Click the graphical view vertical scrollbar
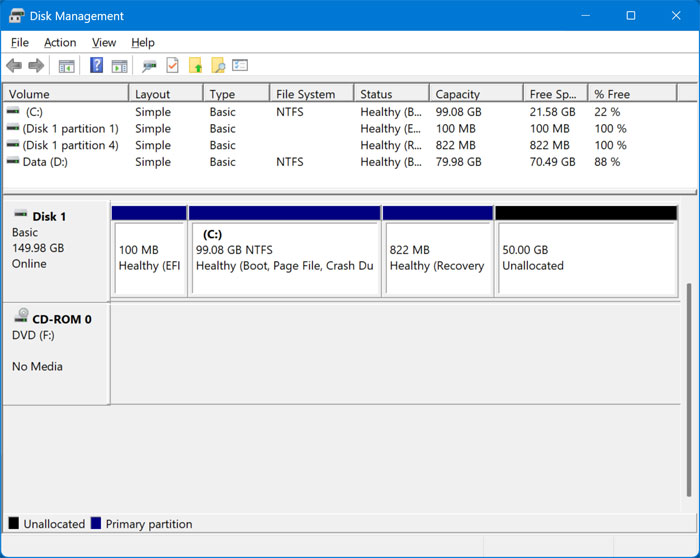 689,390
